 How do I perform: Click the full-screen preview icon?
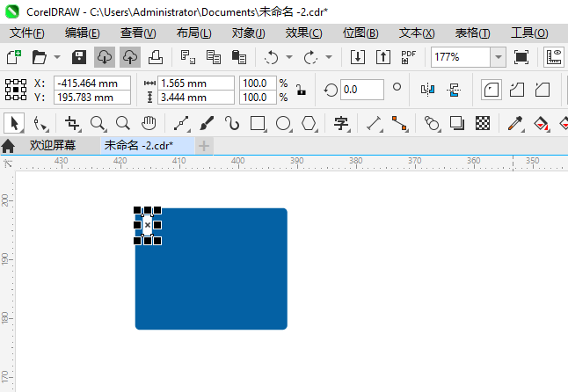click(521, 57)
